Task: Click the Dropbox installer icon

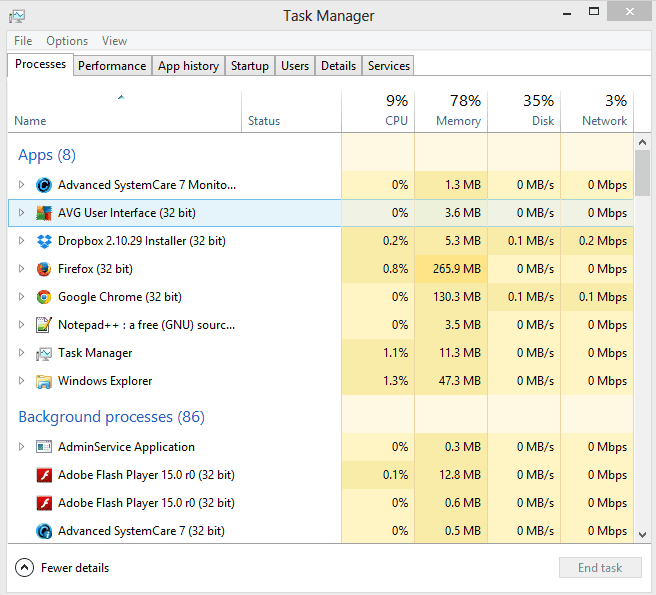Action: point(43,241)
